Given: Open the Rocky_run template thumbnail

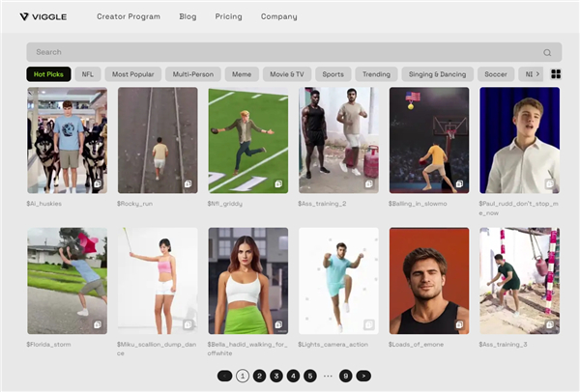Looking at the screenshot, I should 158,140.
